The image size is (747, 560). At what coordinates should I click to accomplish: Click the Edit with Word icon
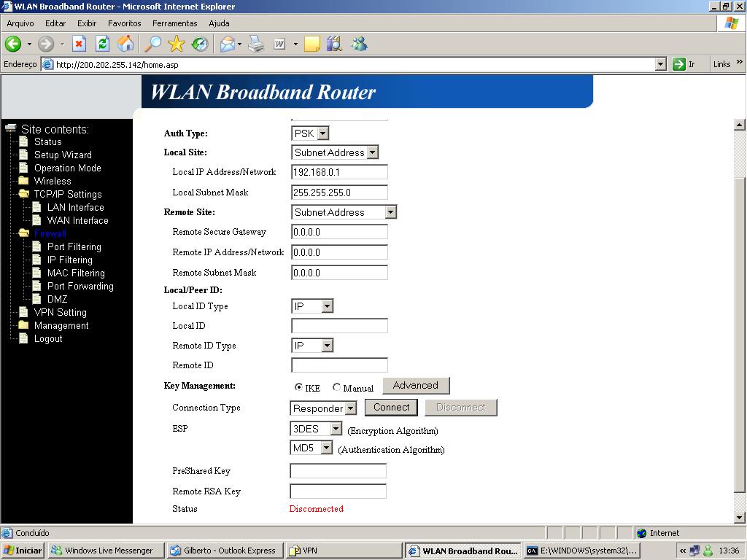click(279, 44)
